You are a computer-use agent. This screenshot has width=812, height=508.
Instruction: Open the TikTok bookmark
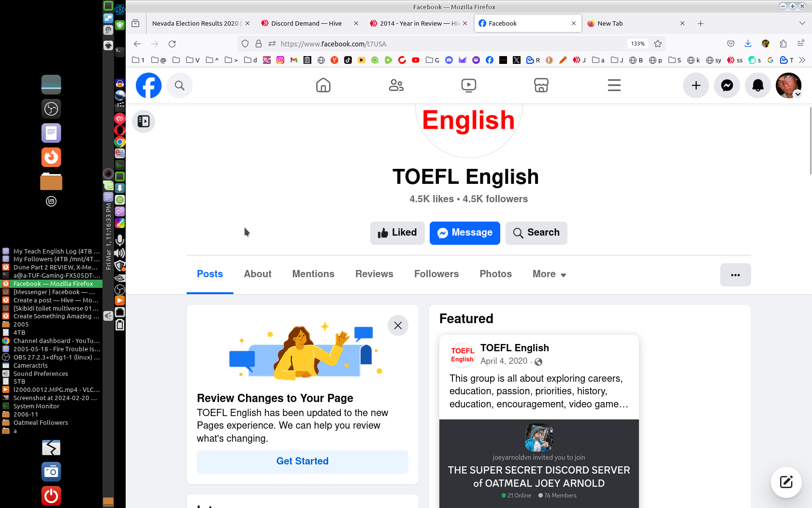click(348, 60)
